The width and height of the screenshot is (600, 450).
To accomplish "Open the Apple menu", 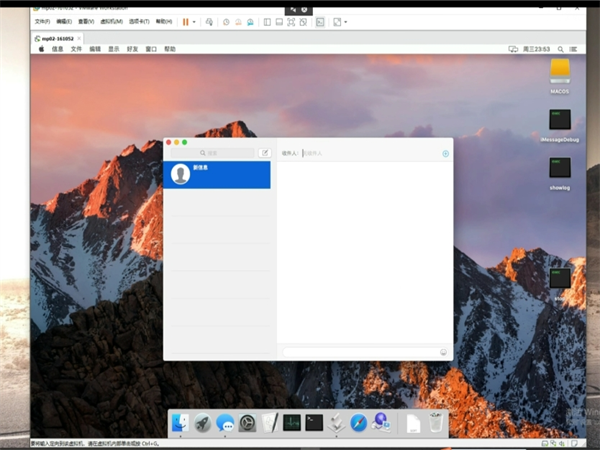I will coord(41,48).
